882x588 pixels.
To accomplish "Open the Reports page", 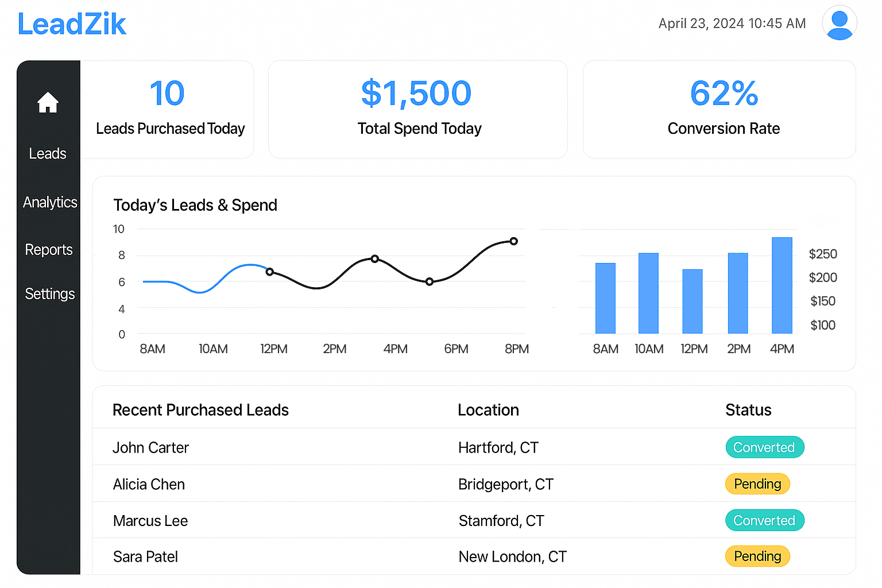I will (48, 250).
